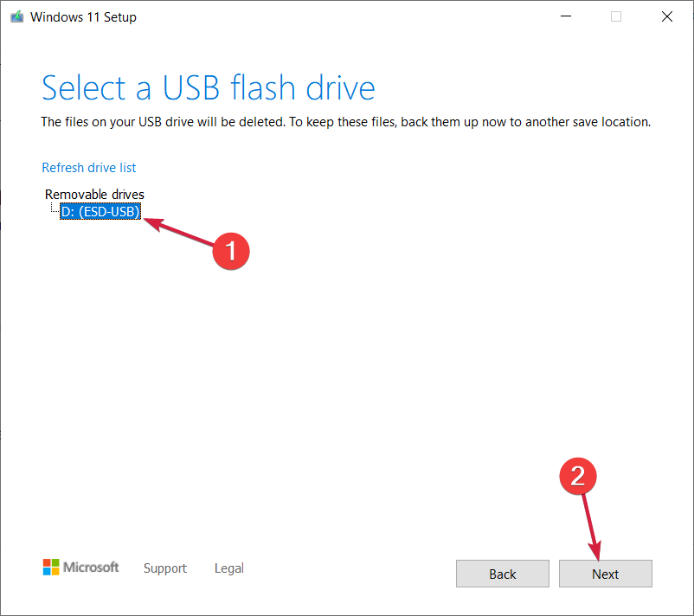
Task: Open the Support page
Action: coord(164,568)
